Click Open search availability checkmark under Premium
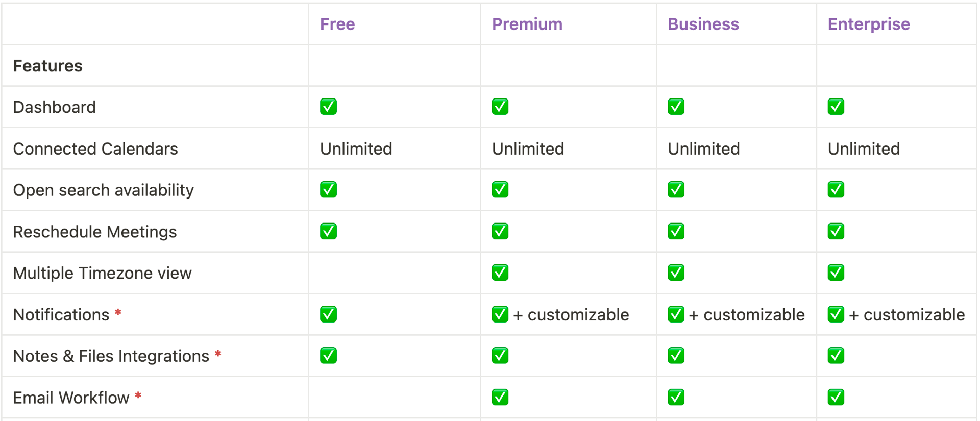This screenshot has width=980, height=421. coord(500,189)
